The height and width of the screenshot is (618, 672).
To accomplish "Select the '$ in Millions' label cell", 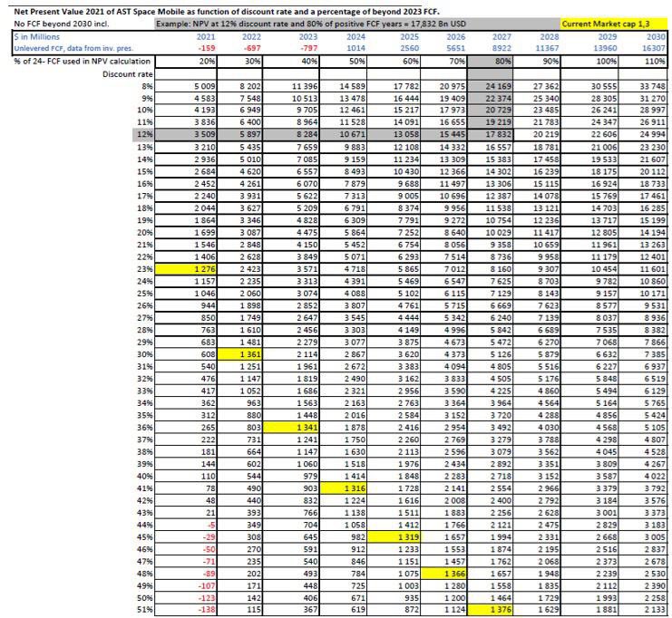I will [x=37, y=37].
